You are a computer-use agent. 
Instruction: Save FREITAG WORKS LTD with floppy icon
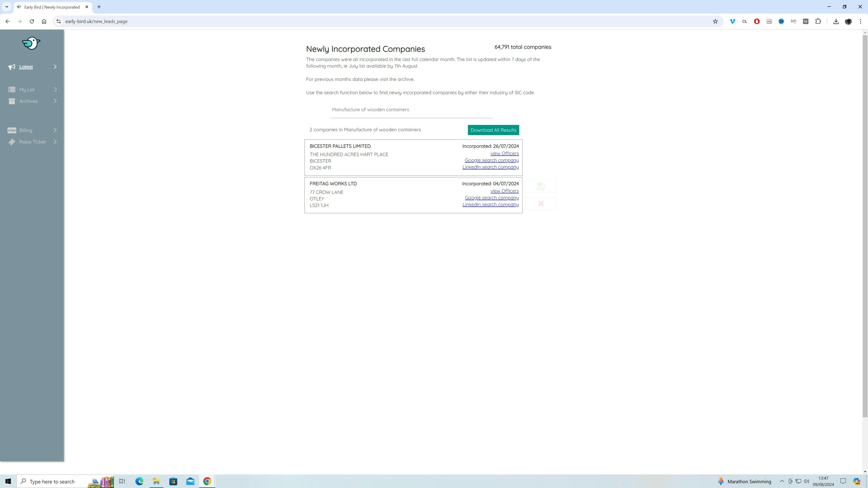click(x=540, y=187)
